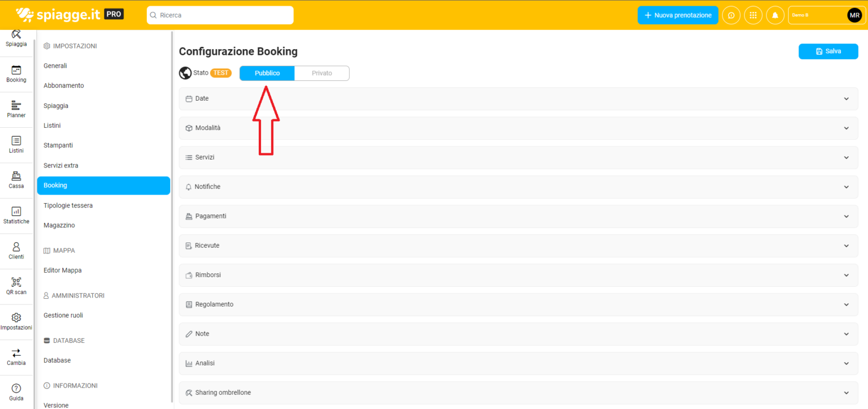Switch booking state to Privato
This screenshot has width=868, height=409.
pos(322,74)
